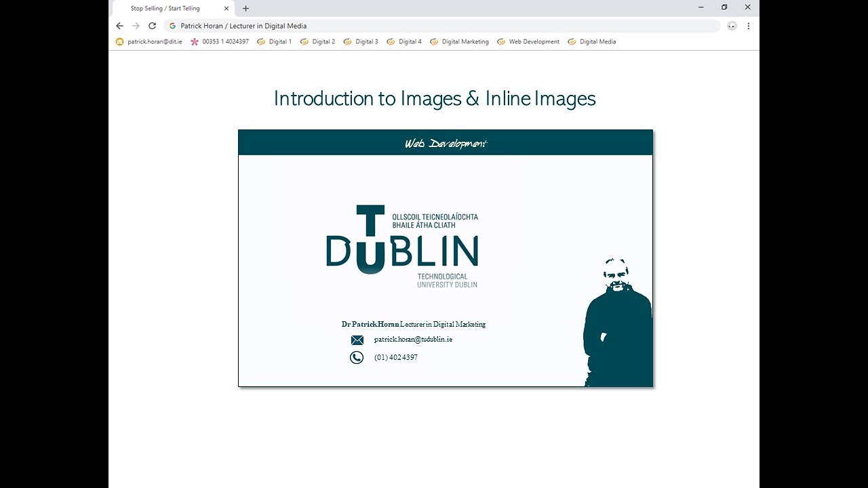
Task: Reload the page with the refresh icon
Action: point(153,26)
